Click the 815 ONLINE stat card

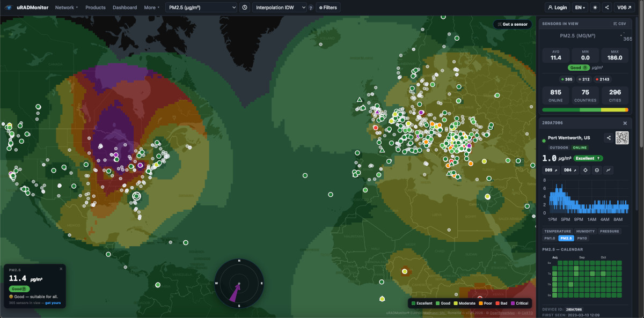[x=555, y=96]
